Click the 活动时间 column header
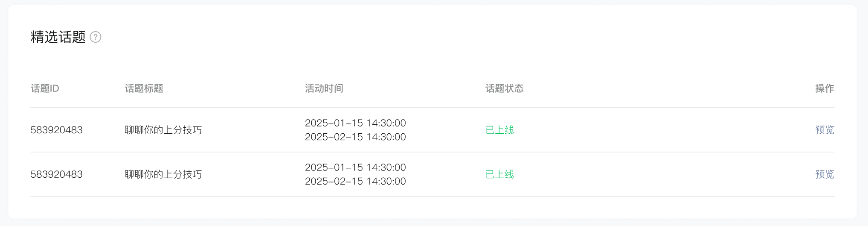 [324, 88]
